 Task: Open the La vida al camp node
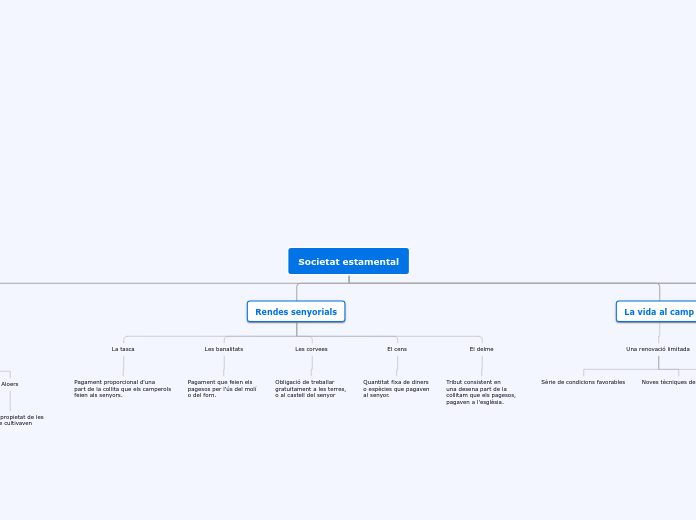pyautogui.click(x=658, y=312)
